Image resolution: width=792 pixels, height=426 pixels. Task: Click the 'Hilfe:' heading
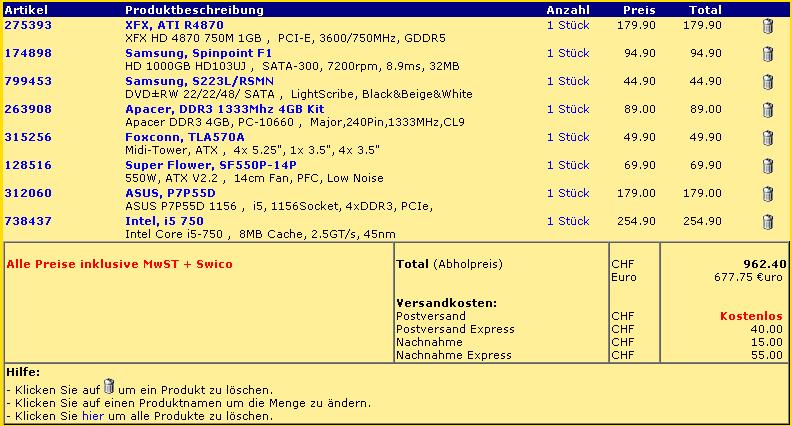(x=23, y=372)
